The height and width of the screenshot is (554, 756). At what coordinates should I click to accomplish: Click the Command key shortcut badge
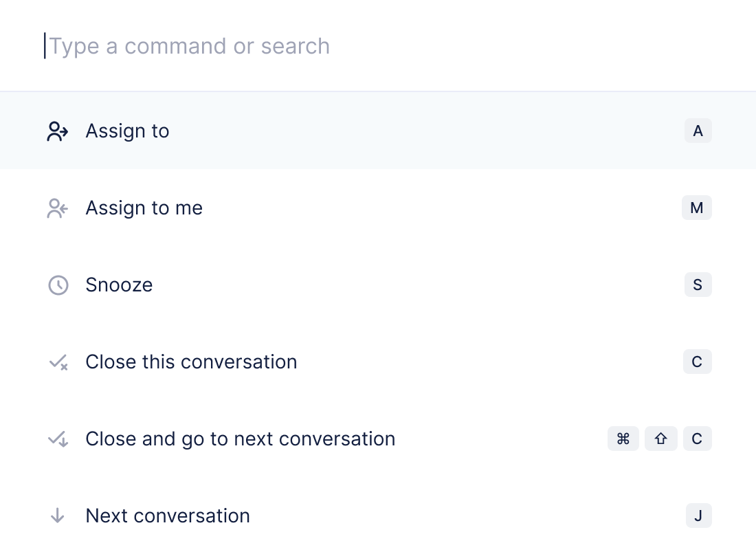coord(623,439)
